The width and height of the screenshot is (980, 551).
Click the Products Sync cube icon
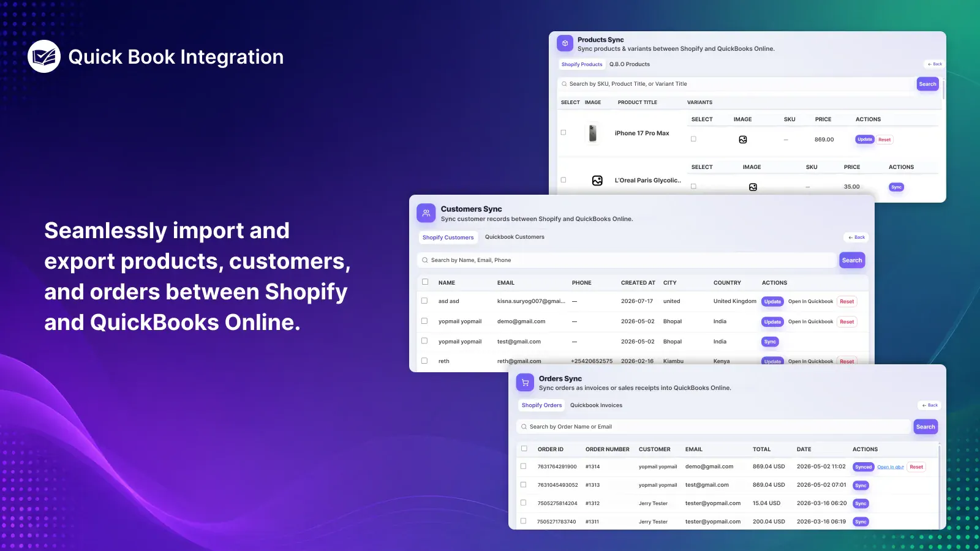[x=565, y=43]
